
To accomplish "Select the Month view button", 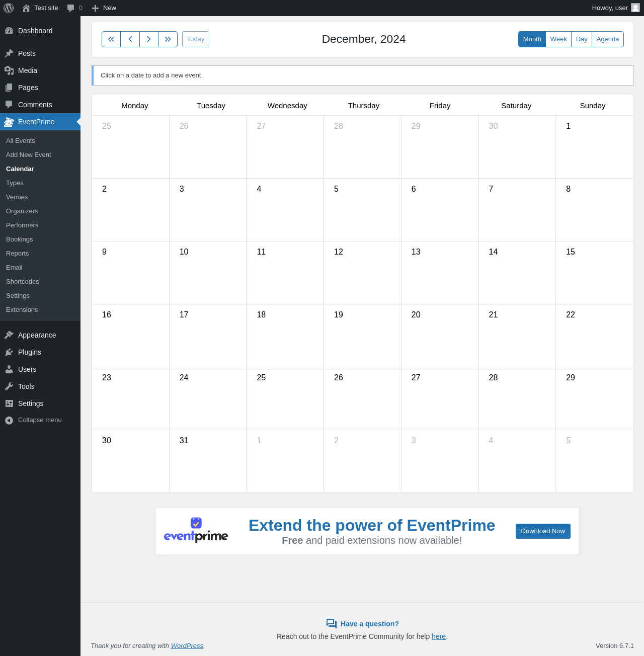I will [x=532, y=39].
